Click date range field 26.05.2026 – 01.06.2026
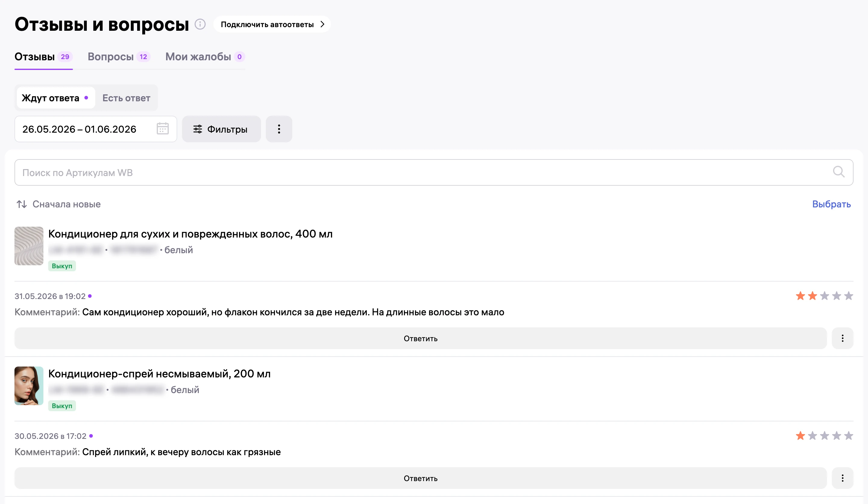 coord(96,129)
